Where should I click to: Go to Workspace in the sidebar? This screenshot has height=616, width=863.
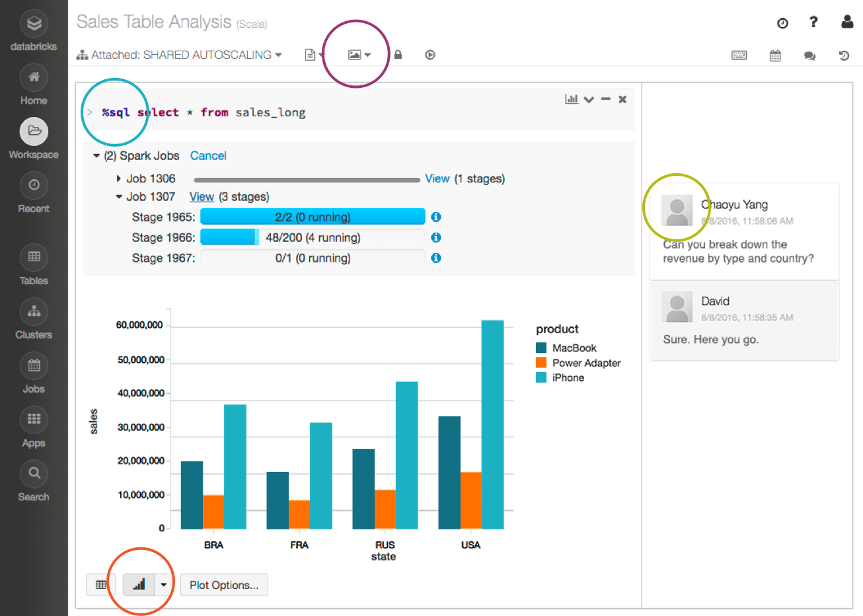[34, 132]
